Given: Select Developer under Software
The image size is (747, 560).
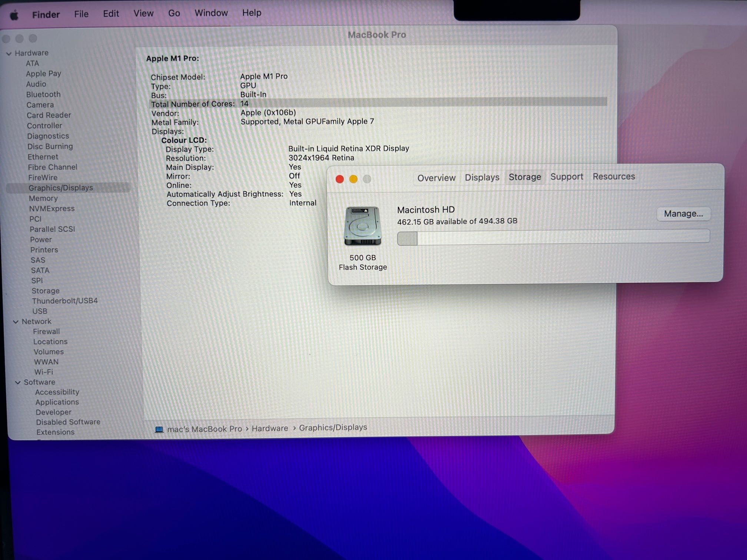Looking at the screenshot, I should click(53, 412).
